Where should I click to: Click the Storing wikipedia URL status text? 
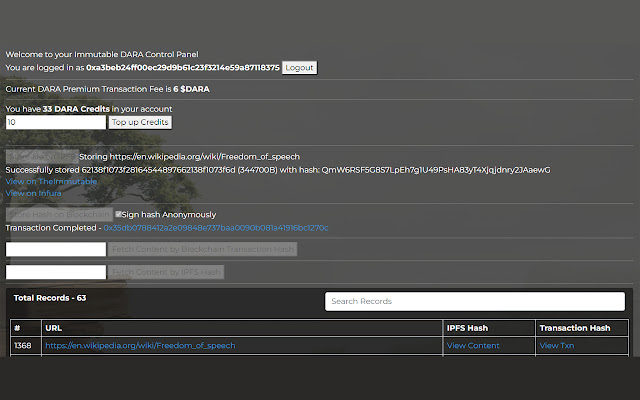(189, 157)
